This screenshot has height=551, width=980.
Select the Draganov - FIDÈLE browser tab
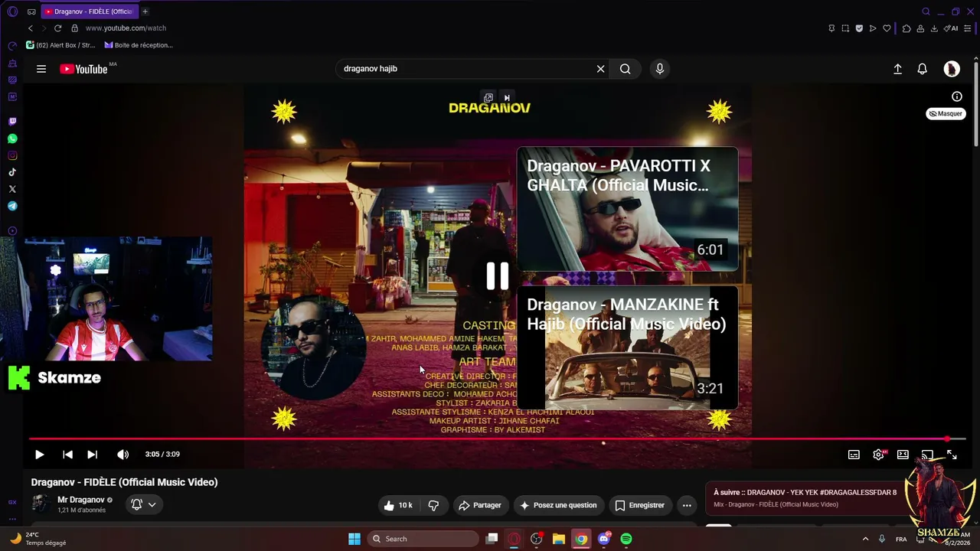click(88, 11)
